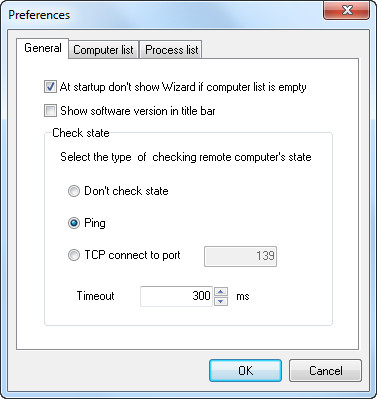Viewport: 377px width, 399px height.
Task: Click the At startup don't show Wizard label
Action: [183, 87]
